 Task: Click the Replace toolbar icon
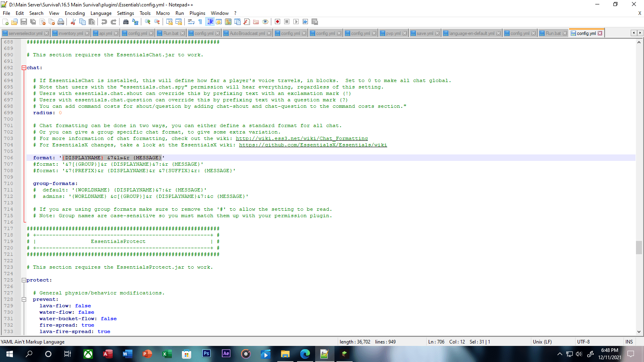[135, 22]
